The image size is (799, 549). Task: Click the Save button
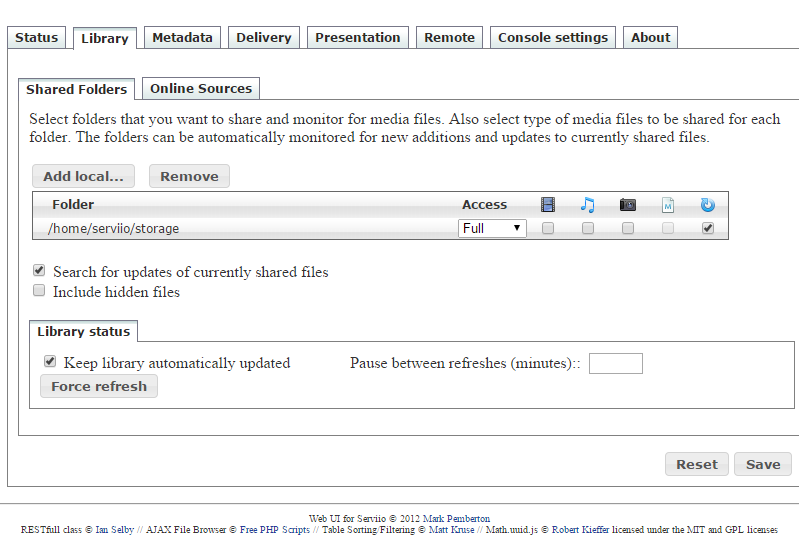pos(763,464)
